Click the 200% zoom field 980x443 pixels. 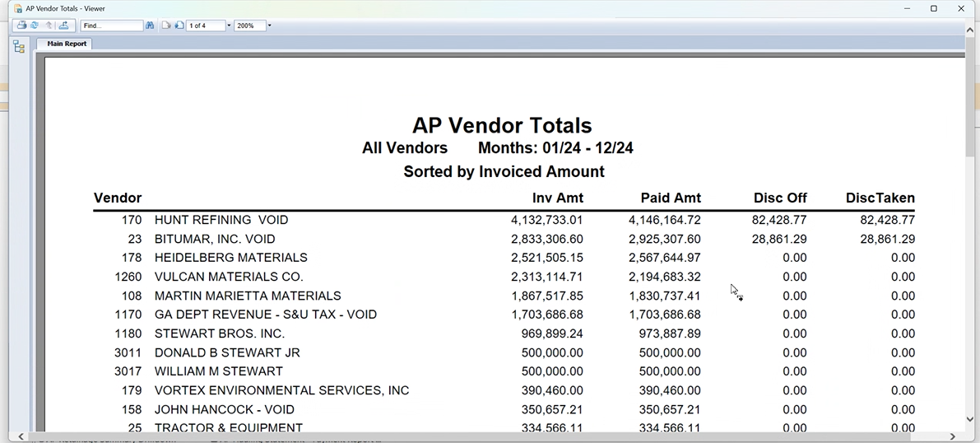point(250,26)
